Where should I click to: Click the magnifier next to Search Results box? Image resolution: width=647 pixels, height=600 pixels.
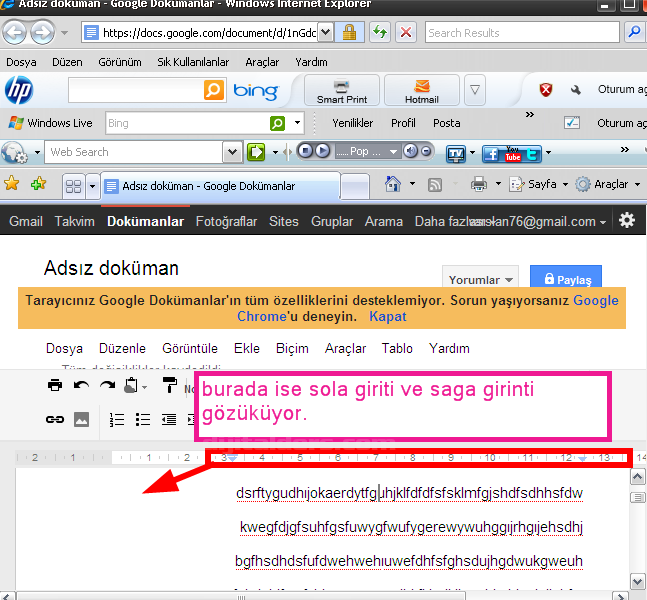pyautogui.click(x=635, y=32)
